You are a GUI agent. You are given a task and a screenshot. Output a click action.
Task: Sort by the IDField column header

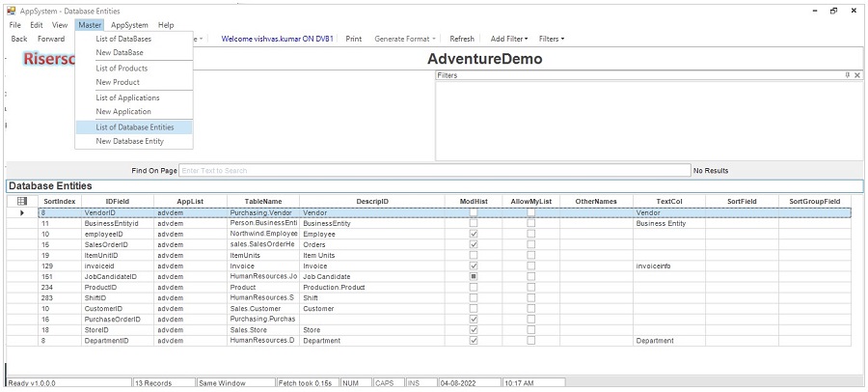[118, 201]
